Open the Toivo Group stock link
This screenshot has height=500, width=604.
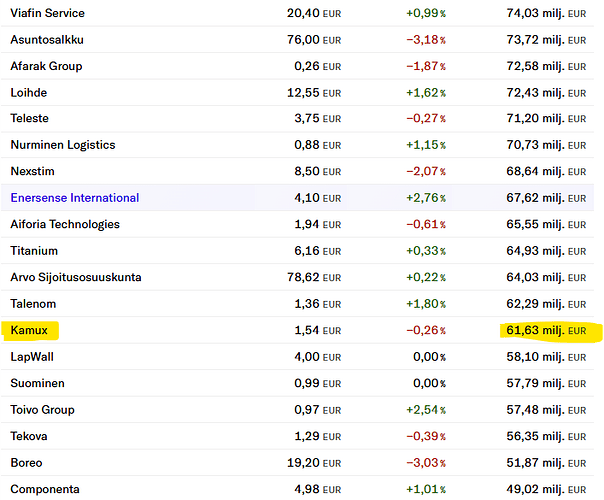pyautogui.click(x=42, y=410)
